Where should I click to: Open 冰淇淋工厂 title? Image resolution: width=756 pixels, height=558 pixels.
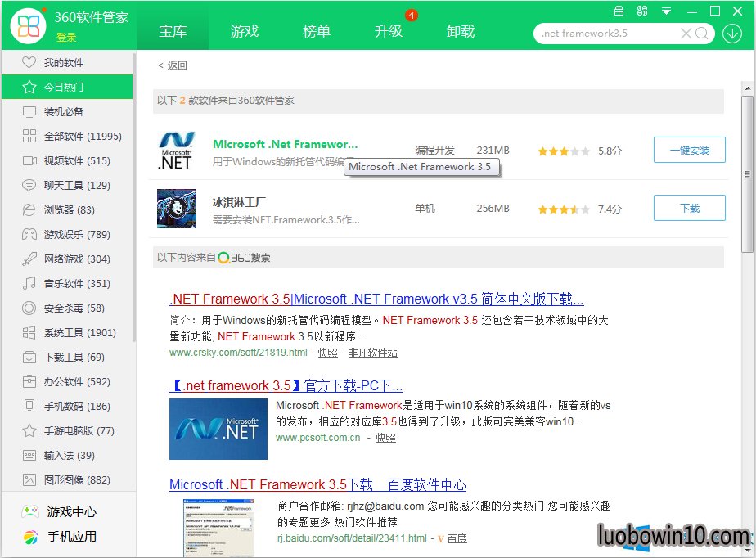(x=239, y=202)
